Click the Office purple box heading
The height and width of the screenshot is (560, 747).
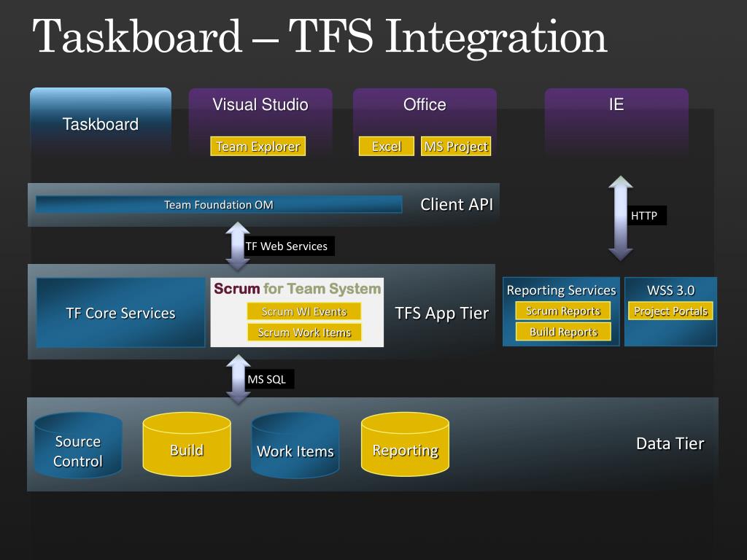coord(425,104)
